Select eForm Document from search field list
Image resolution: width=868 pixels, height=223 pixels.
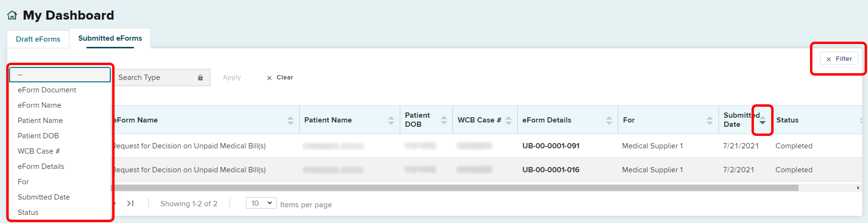click(47, 90)
